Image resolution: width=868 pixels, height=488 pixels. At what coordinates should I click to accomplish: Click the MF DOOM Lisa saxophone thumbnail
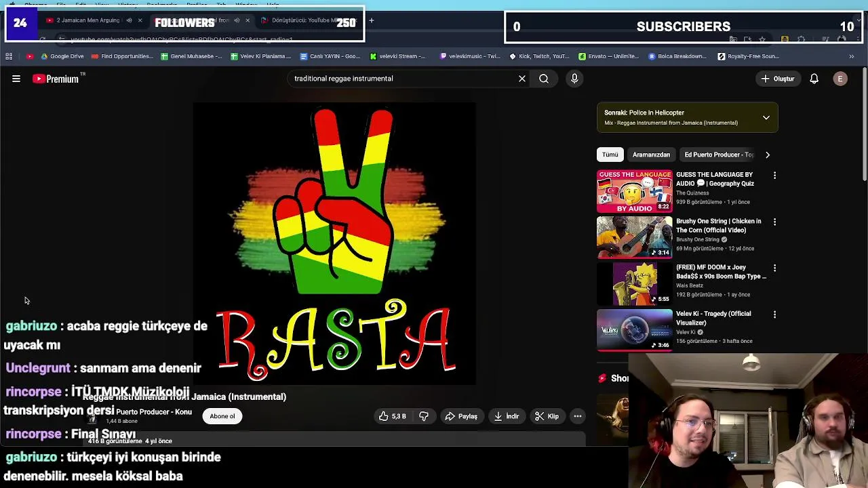click(x=635, y=284)
